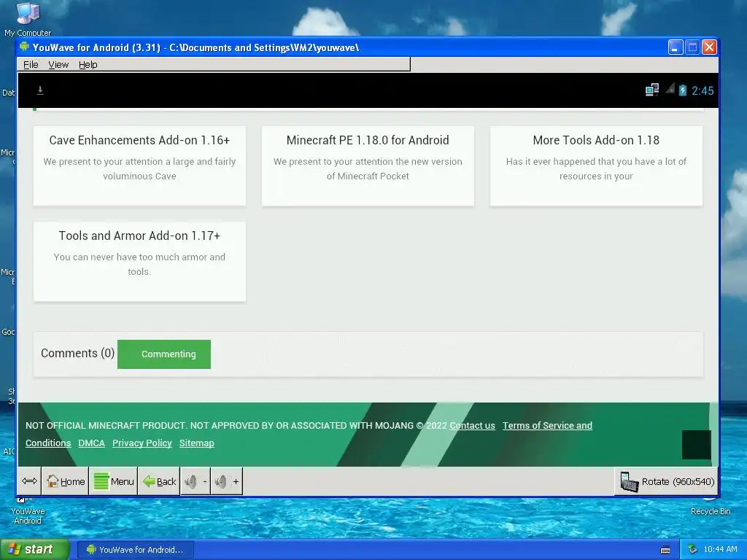The width and height of the screenshot is (747, 560).
Task: Click the 2:45 Android clock
Action: (703, 90)
